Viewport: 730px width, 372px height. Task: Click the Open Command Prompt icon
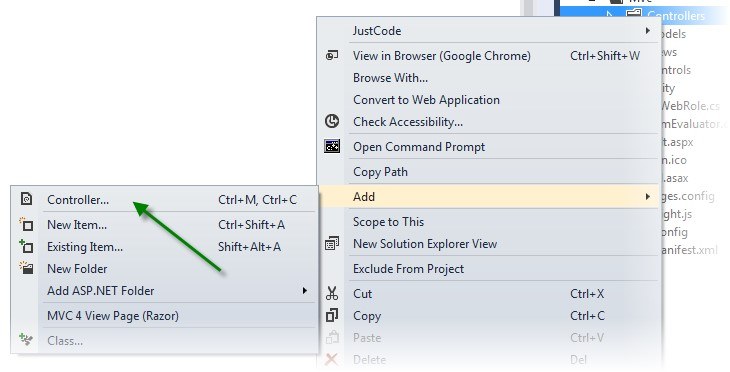coord(332,147)
